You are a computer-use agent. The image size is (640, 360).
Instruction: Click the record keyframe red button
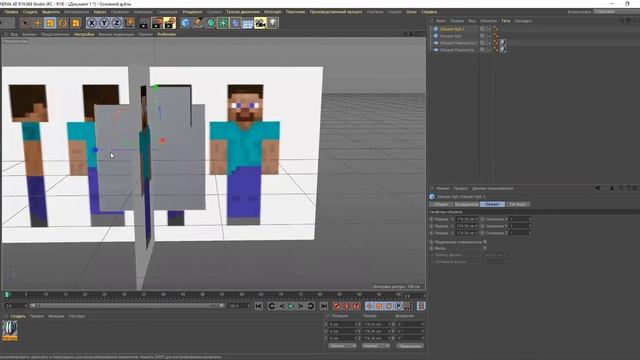[x=337, y=306]
